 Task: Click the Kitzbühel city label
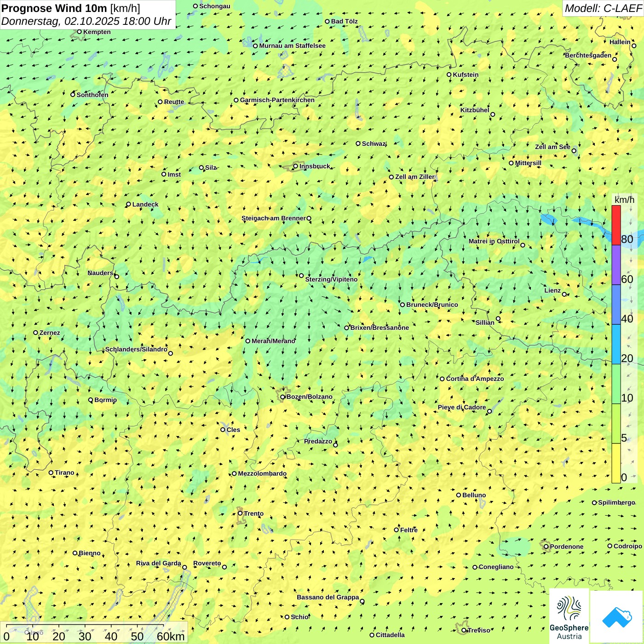pos(475,110)
